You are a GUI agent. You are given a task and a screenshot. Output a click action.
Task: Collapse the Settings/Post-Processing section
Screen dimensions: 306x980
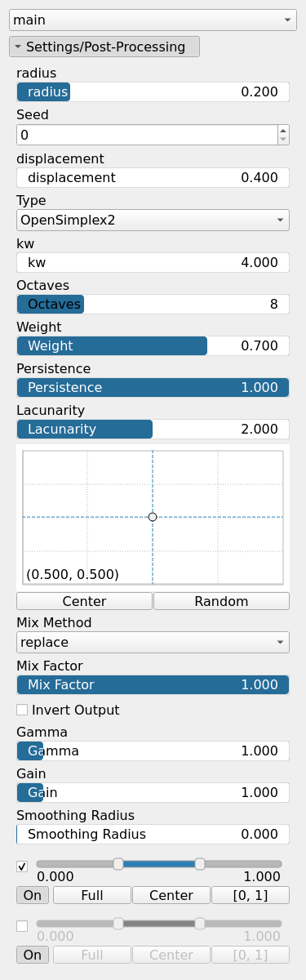pos(104,47)
